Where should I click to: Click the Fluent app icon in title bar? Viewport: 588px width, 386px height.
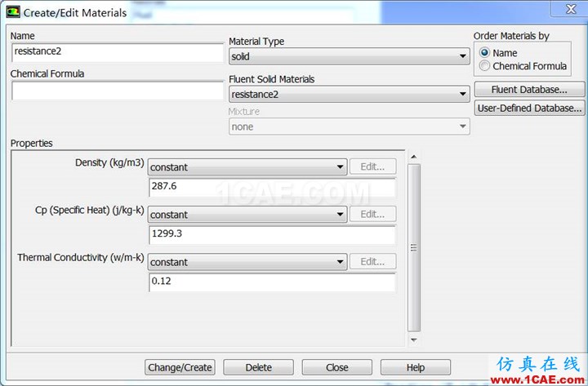click(13, 12)
